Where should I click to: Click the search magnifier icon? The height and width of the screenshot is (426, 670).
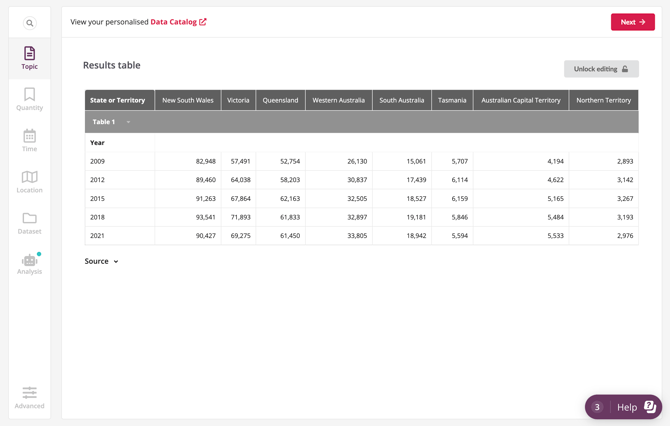tap(30, 23)
